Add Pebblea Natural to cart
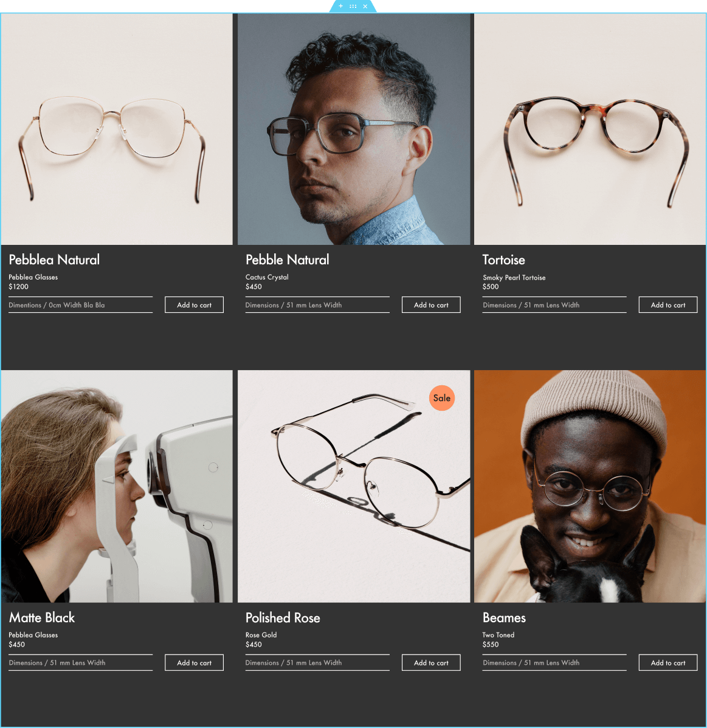 coord(194,305)
